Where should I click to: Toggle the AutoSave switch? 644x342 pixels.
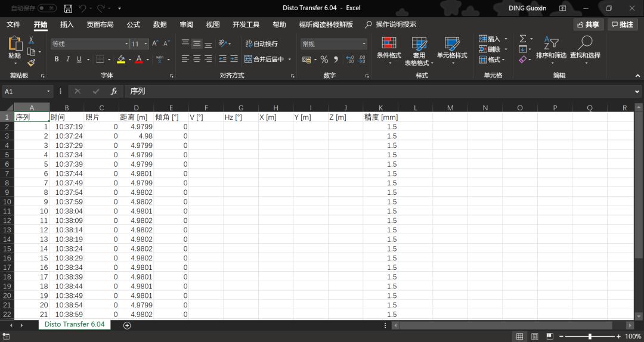[47, 8]
